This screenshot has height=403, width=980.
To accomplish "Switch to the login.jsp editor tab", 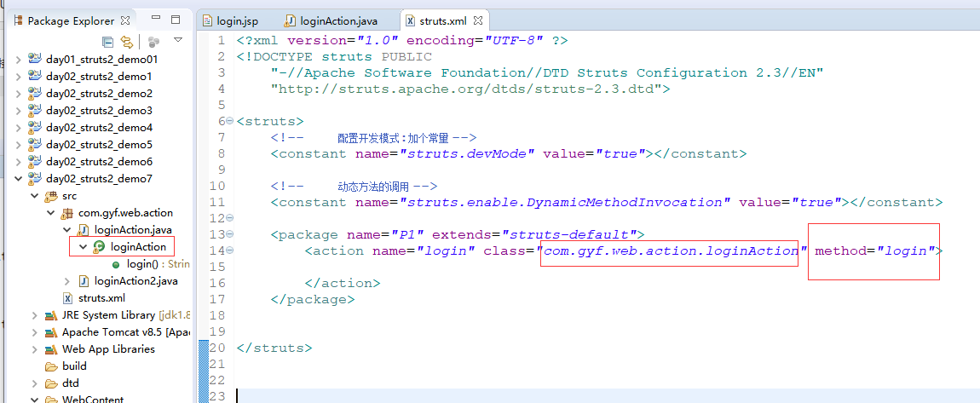I will click(x=231, y=20).
